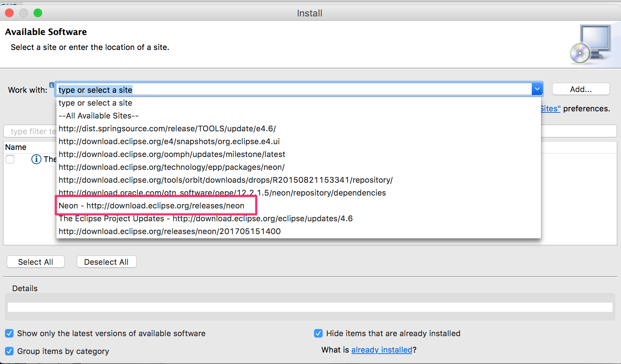Open the Sites preferences link
This screenshot has height=364, width=621.
pos(551,108)
